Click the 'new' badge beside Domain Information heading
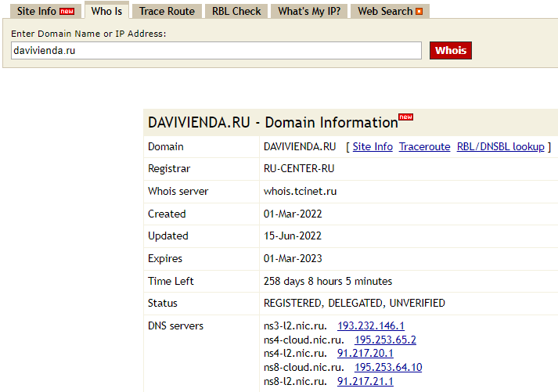Screen dimensions: 558x392 click(x=405, y=117)
